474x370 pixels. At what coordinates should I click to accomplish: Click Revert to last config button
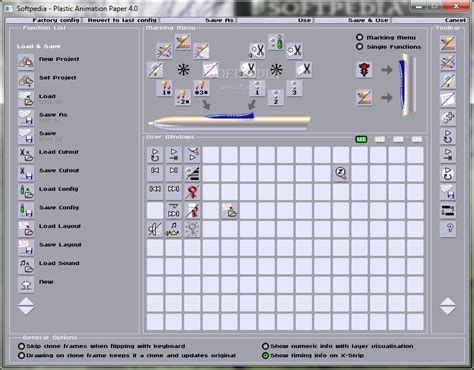click(122, 20)
